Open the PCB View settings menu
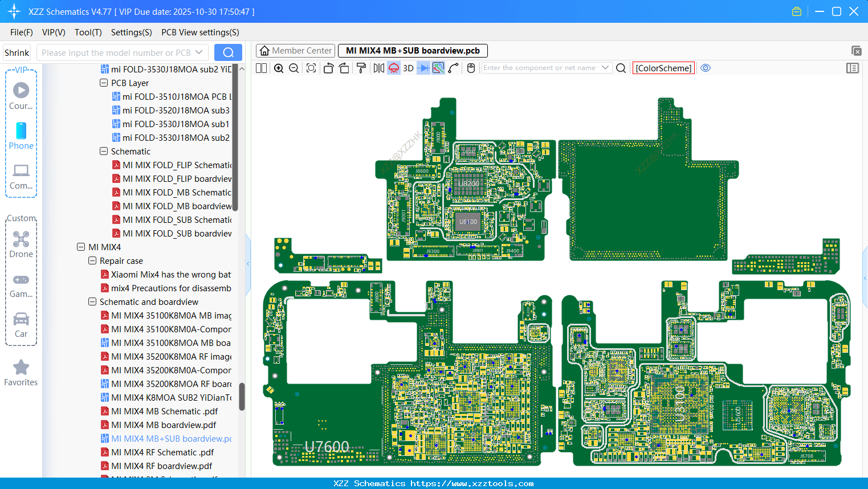Image resolution: width=868 pixels, height=489 pixels. [x=200, y=32]
